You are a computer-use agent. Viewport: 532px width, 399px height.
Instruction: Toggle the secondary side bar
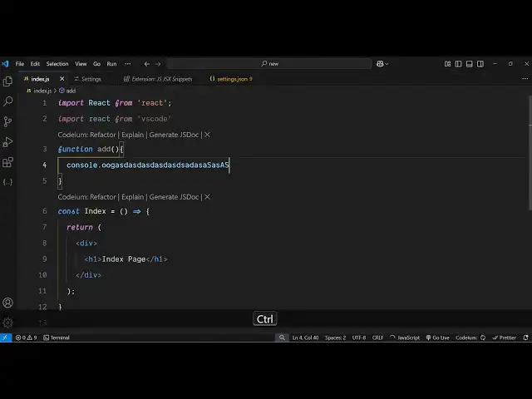[x=480, y=64]
